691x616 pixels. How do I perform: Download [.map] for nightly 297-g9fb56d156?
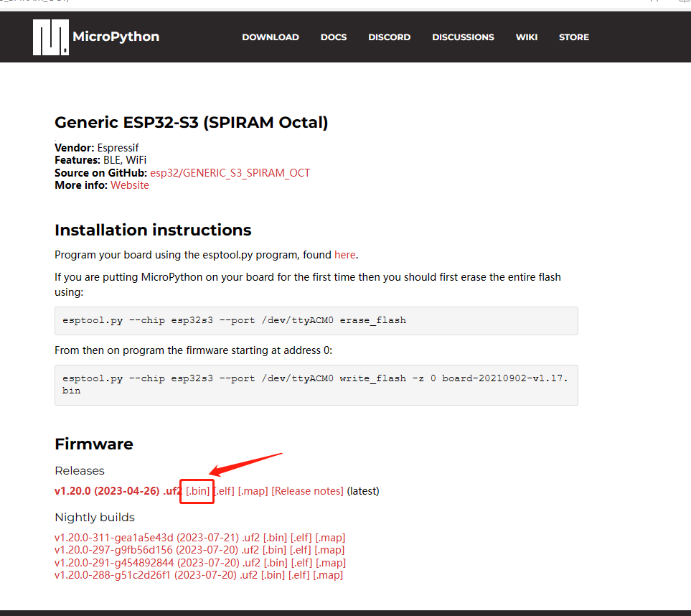tap(329, 550)
